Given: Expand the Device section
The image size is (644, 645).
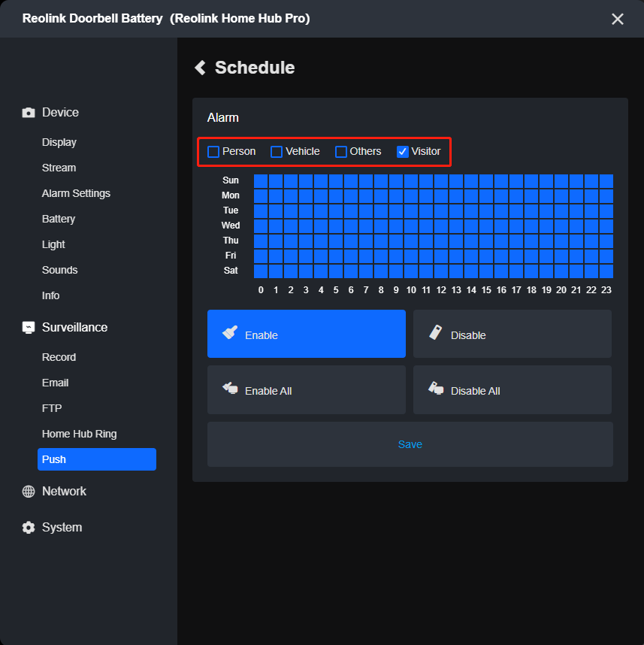Looking at the screenshot, I should 60,112.
